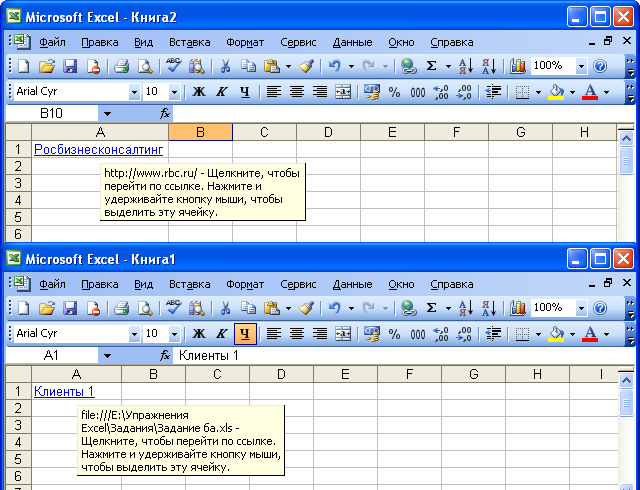This screenshot has width=640, height=490.
Task: Click Increase Decimal icon in Книга2 toolbar
Action: coord(441,92)
